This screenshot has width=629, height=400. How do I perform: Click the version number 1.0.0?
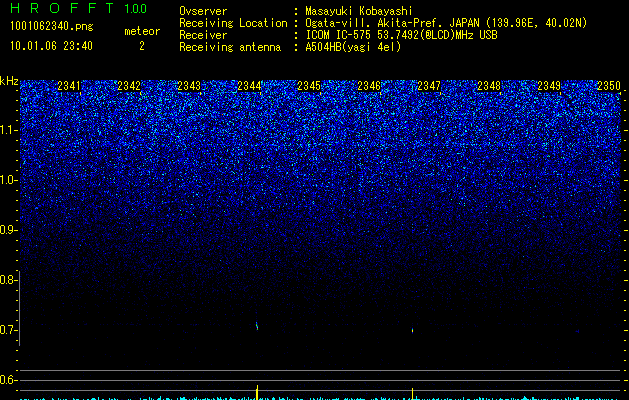pos(136,8)
